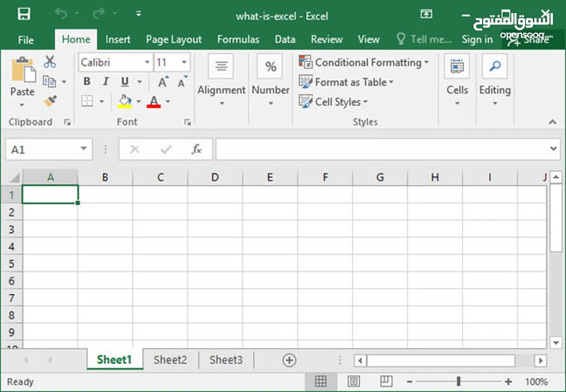Open Clipboard dialog launcher
The image size is (566, 392).
coord(67,122)
